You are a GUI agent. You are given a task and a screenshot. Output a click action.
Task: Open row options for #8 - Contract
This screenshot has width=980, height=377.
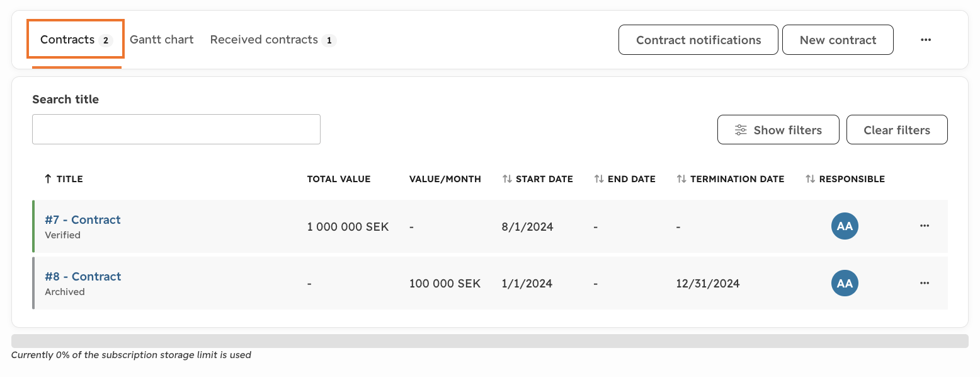click(x=925, y=283)
